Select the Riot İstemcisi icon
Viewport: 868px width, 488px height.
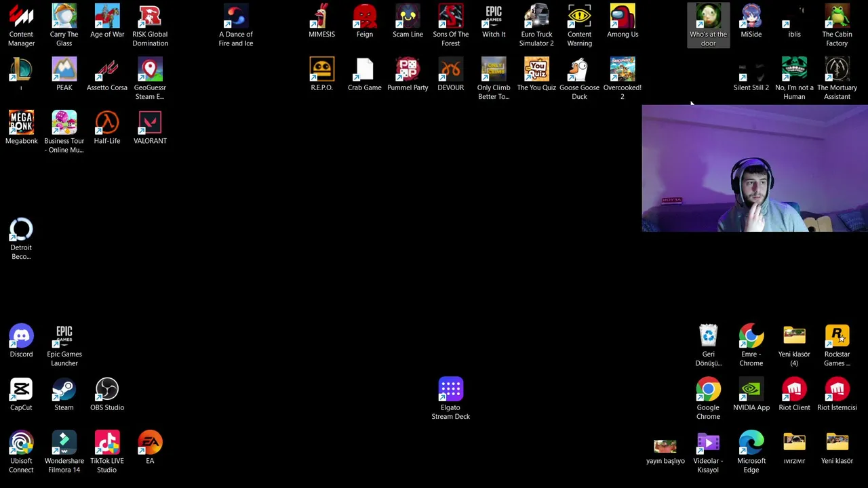(x=837, y=394)
